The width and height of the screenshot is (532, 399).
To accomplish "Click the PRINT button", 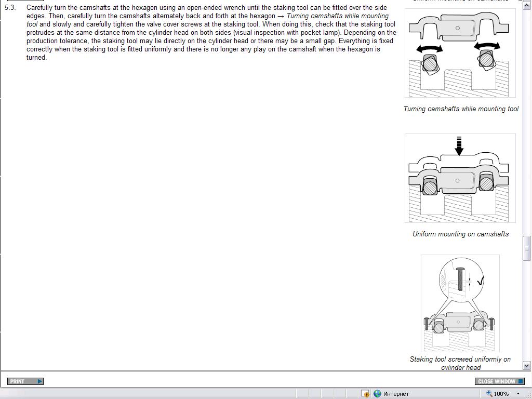I will 25,381.
